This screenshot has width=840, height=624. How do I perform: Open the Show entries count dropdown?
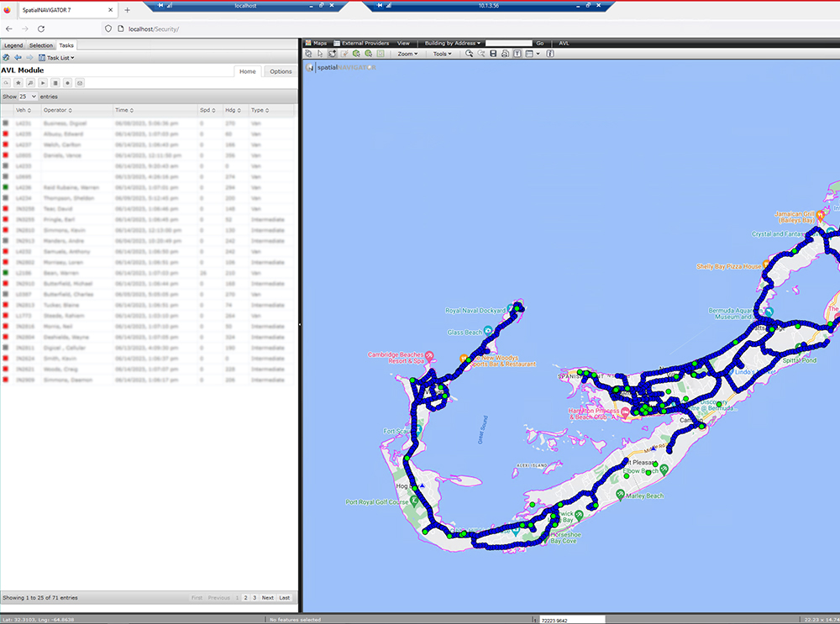28,97
